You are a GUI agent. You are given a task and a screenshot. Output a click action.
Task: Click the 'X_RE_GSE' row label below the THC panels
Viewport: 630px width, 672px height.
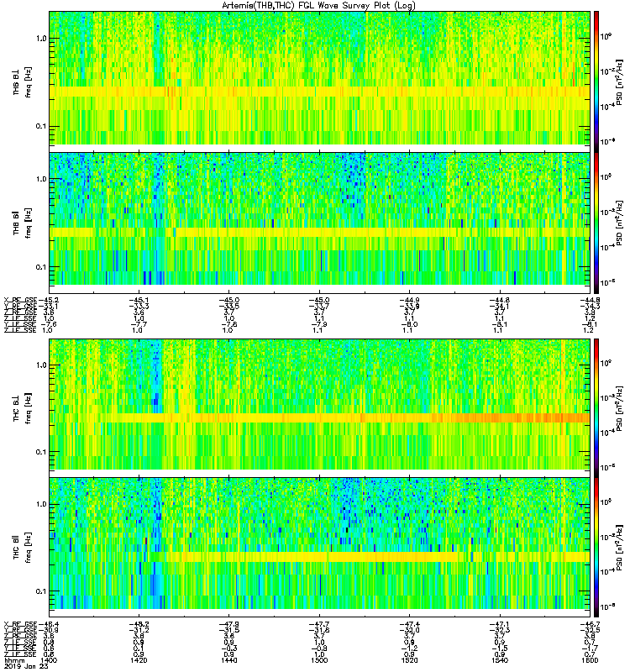[20, 624]
